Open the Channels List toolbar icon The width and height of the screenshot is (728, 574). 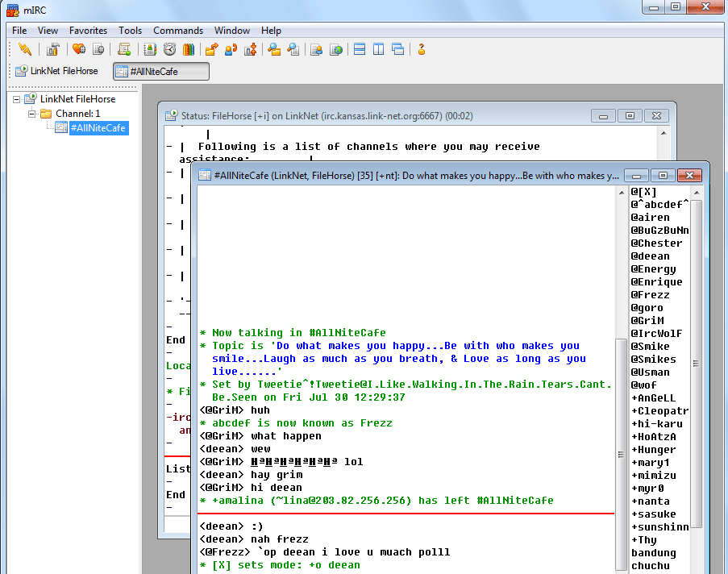point(98,49)
